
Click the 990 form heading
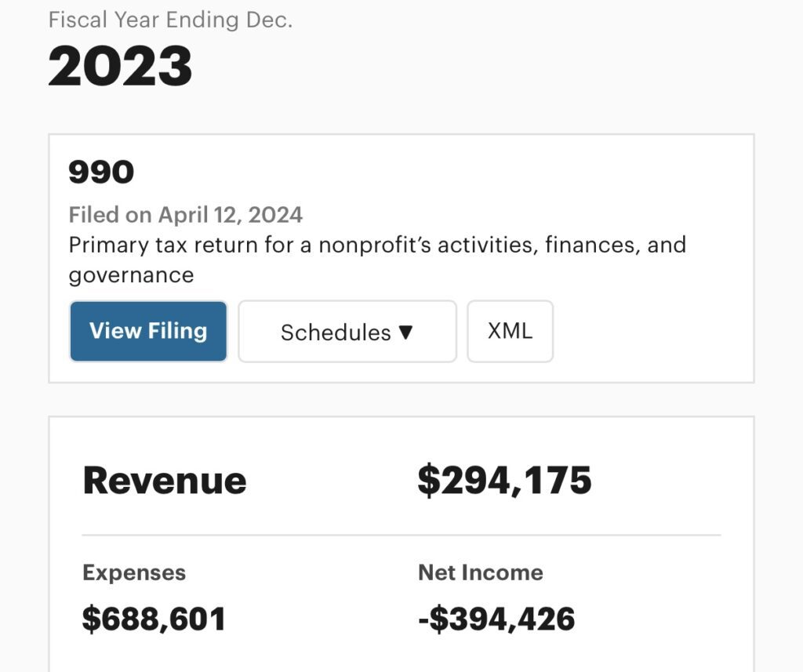click(101, 173)
